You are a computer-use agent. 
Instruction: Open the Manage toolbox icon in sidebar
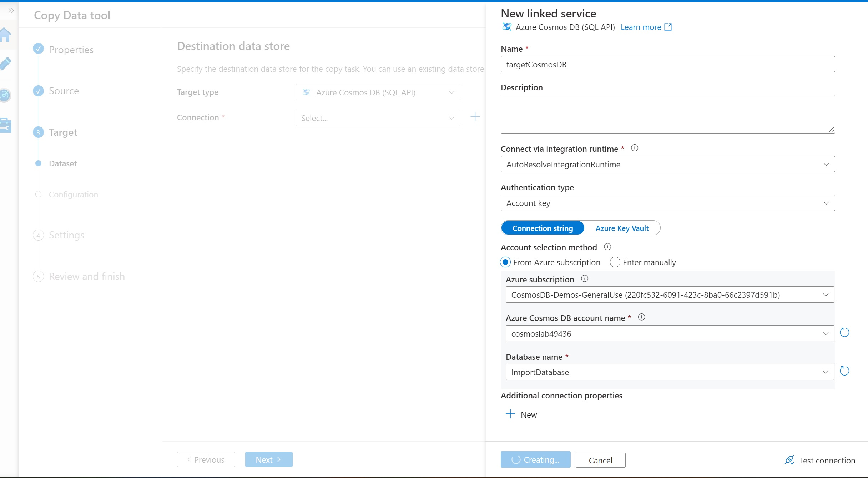click(5, 125)
